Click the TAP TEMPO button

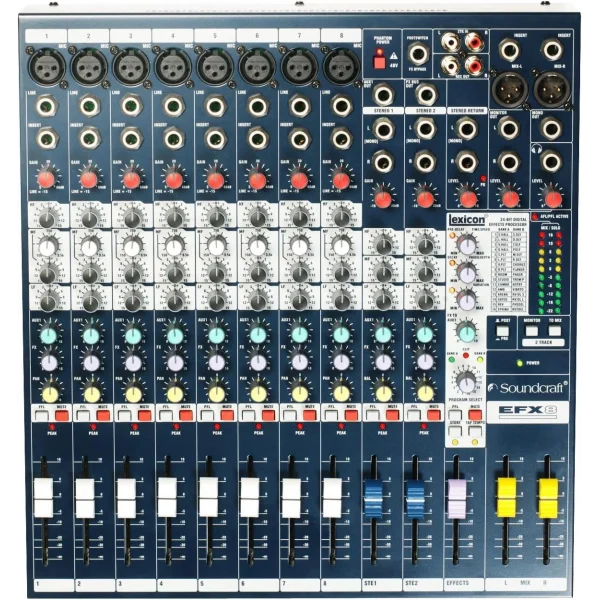(x=475, y=431)
